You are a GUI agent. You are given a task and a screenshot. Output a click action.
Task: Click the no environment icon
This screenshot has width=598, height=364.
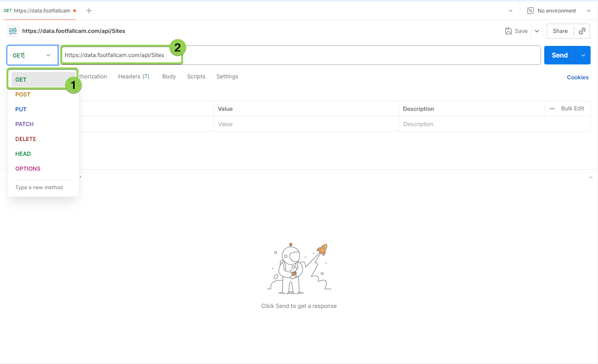(x=531, y=11)
